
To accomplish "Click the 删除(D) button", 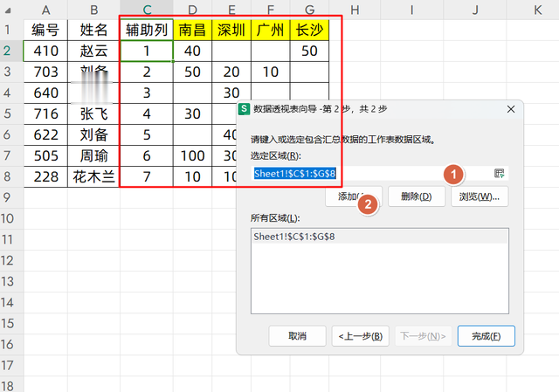I will pyautogui.click(x=417, y=196).
